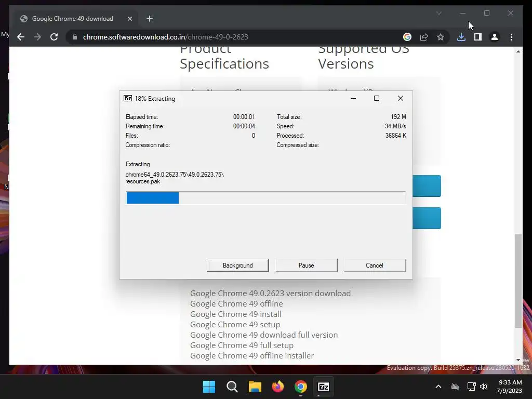Viewport: 532px width, 399px height.
Task: Open Windows Start menu
Action: coord(209,387)
